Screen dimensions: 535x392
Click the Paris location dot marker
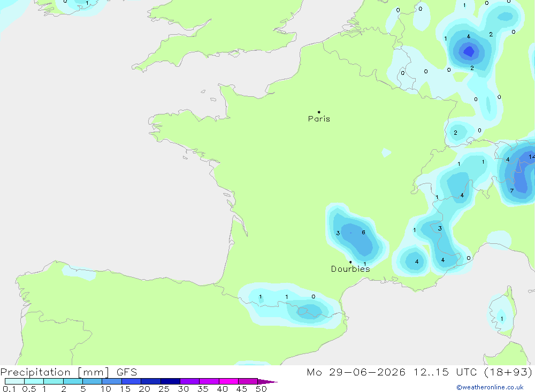click(319, 112)
